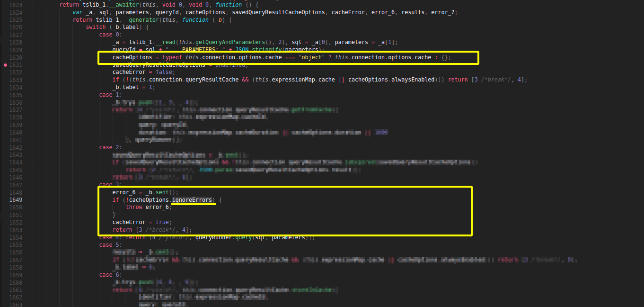Image resolution: width=644 pixels, height=307 pixels.
Task: Click 'cacheError = true;' statement
Action: click(x=142, y=222)
